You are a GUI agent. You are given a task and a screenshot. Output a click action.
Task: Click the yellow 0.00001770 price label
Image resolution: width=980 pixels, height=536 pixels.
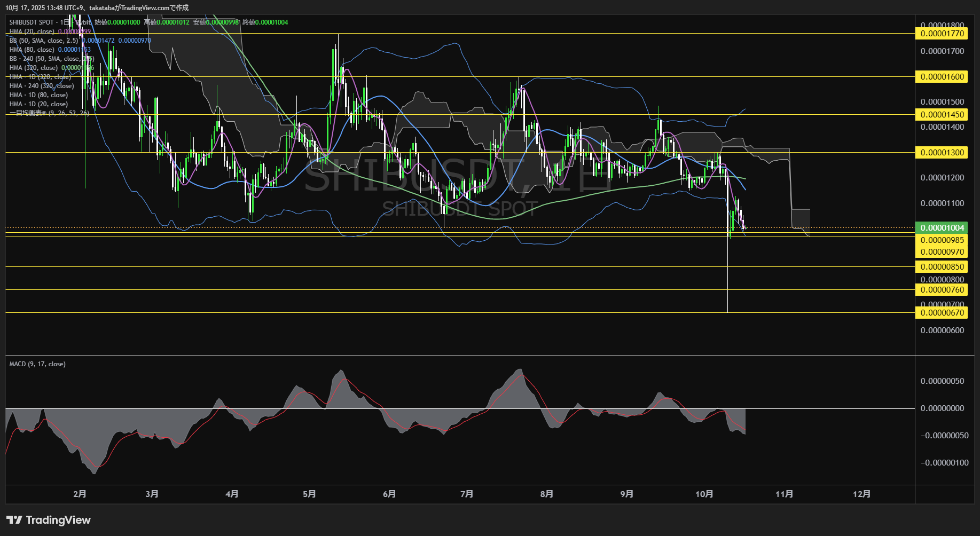943,34
